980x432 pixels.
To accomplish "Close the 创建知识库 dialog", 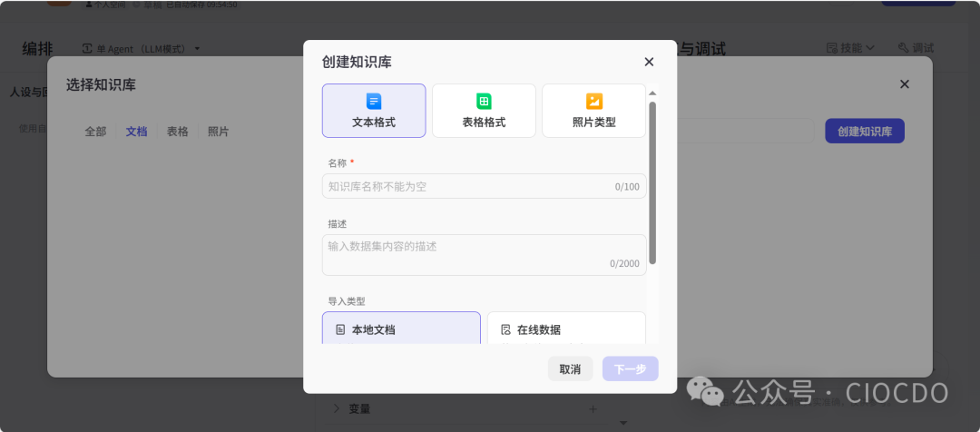I will point(649,62).
